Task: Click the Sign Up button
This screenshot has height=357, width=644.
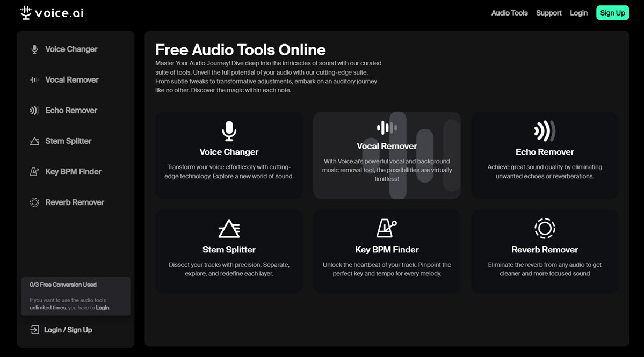Action: (x=612, y=12)
